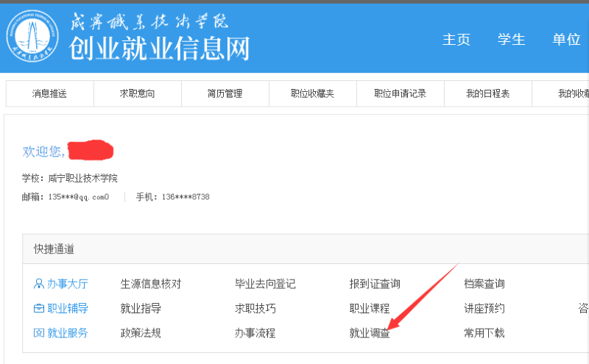Open the 我的日程表 tab
Image resolution: width=589 pixels, height=364 pixels.
click(487, 93)
